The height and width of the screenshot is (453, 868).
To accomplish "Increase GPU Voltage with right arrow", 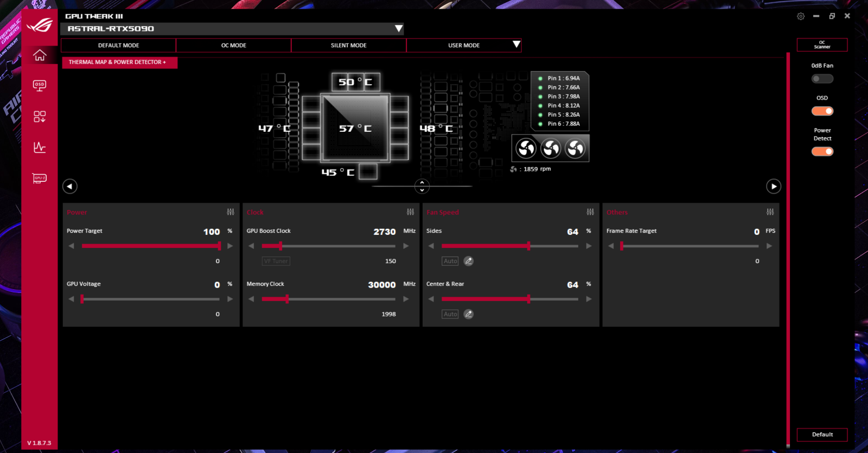I will tap(230, 299).
